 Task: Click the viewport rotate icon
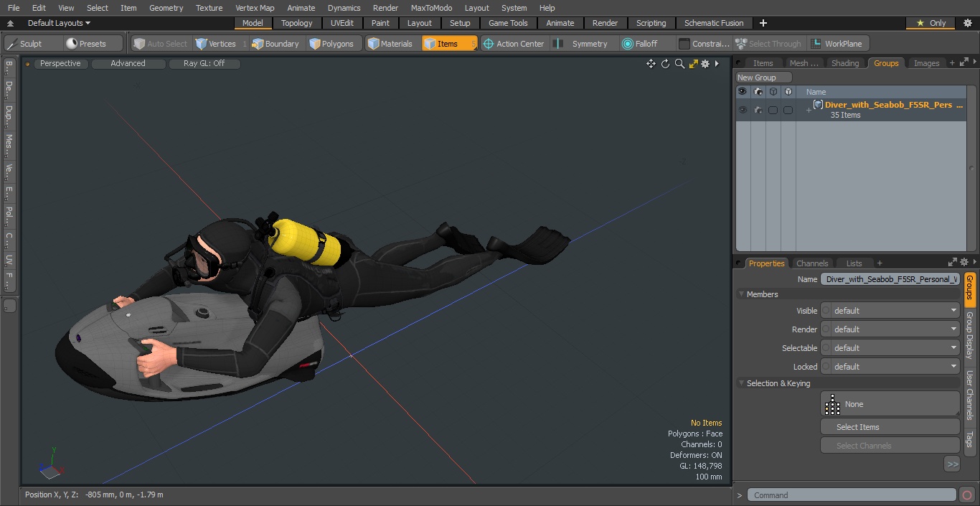click(665, 64)
